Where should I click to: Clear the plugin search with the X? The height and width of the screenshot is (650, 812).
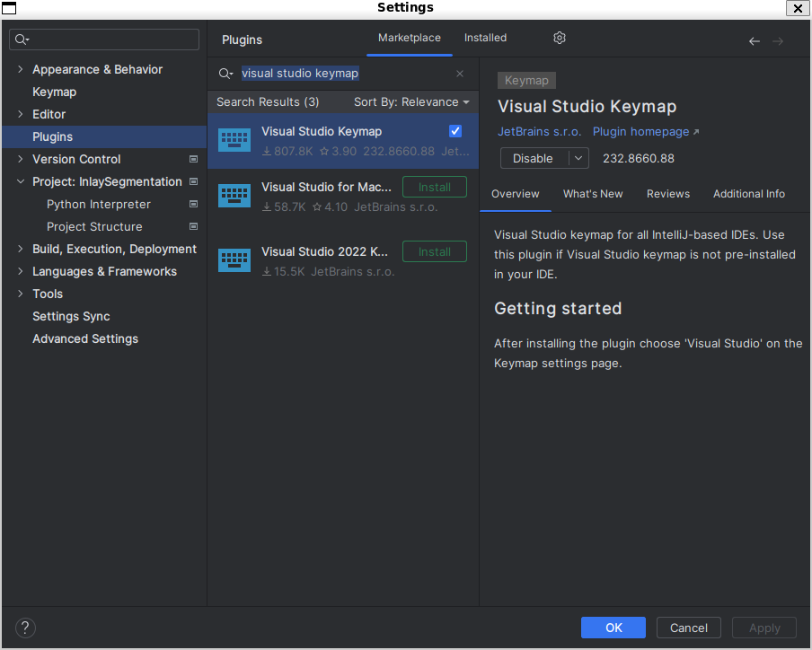[x=459, y=74]
